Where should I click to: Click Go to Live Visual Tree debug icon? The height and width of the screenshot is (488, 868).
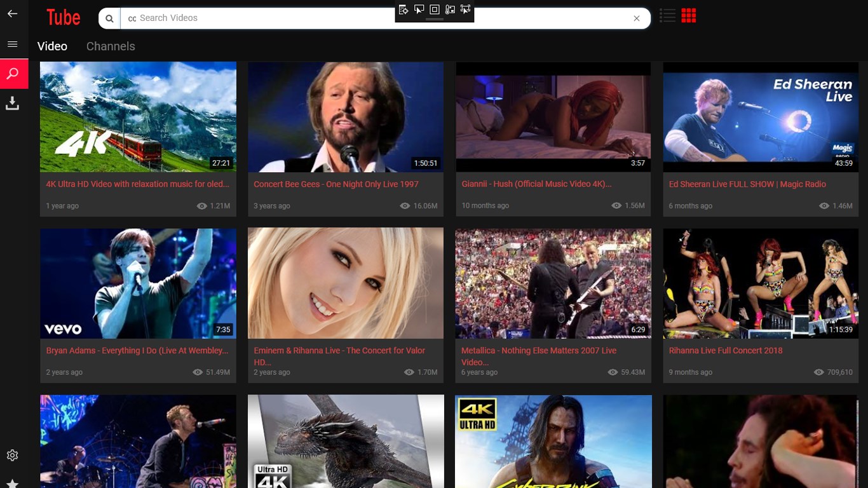click(x=403, y=10)
